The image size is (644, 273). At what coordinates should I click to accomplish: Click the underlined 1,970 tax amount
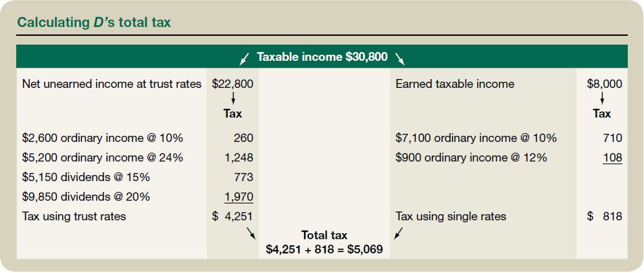pos(239,197)
